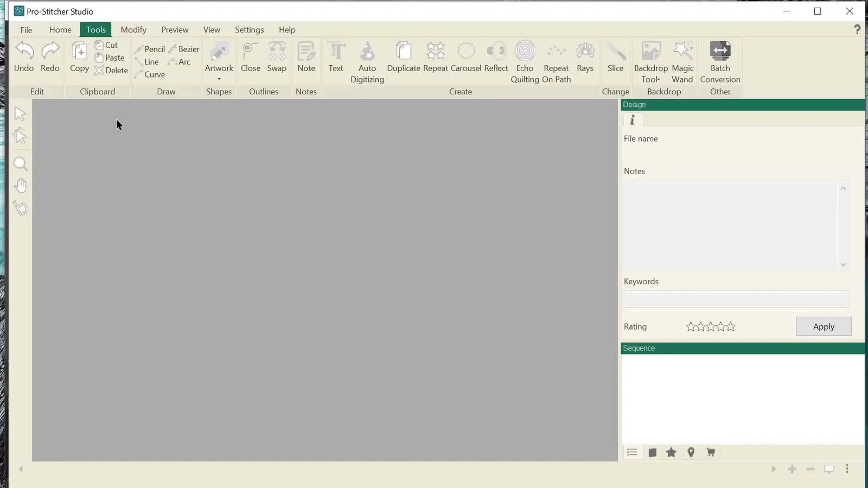Select the arrow selection tool
This screenshot has height=488, width=868.
[x=20, y=113]
